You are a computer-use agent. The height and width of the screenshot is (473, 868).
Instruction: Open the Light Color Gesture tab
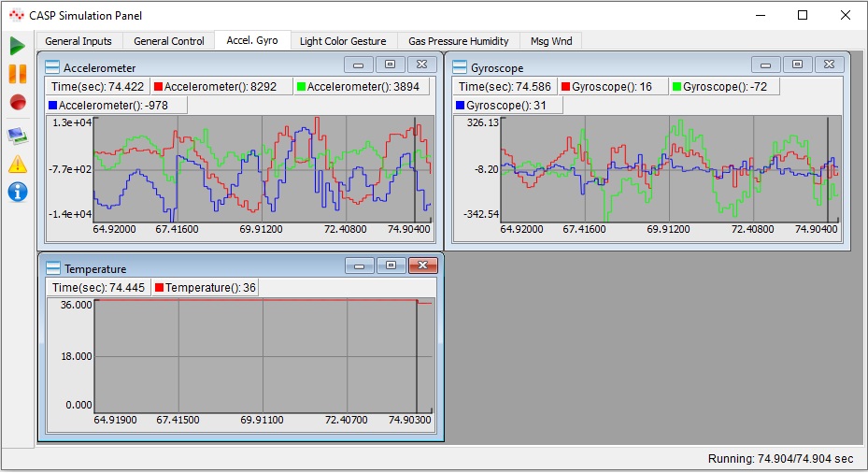[x=343, y=41]
